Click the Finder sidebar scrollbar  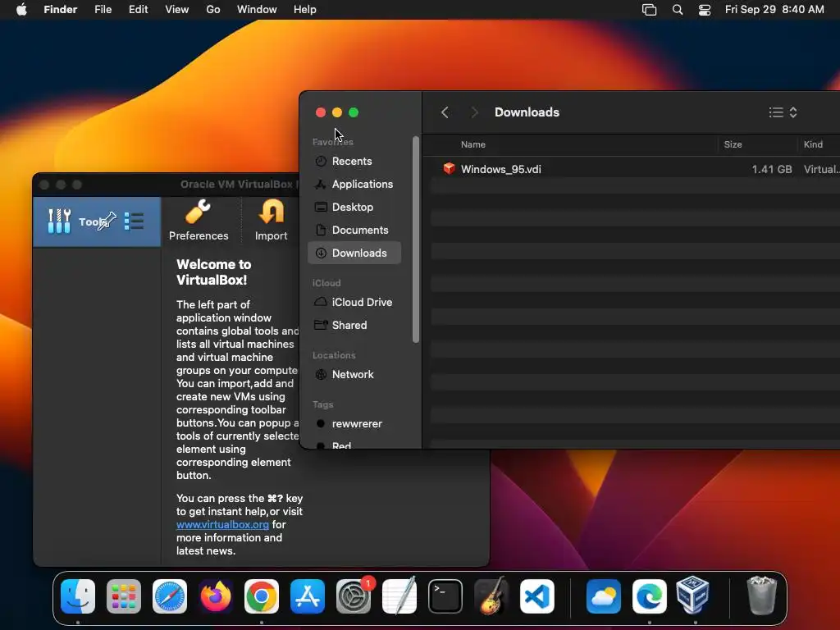click(416, 240)
